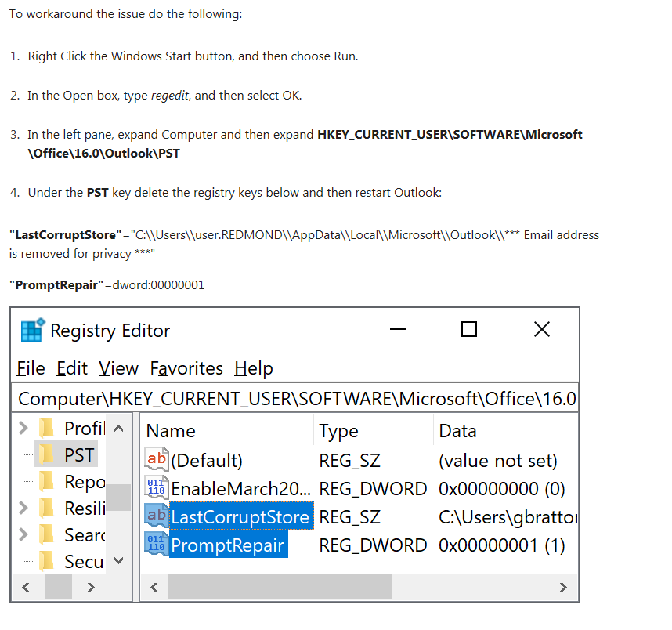This screenshot has height=630, width=672.
Task: Click the Repo folder icon in tree
Action: coord(46,481)
